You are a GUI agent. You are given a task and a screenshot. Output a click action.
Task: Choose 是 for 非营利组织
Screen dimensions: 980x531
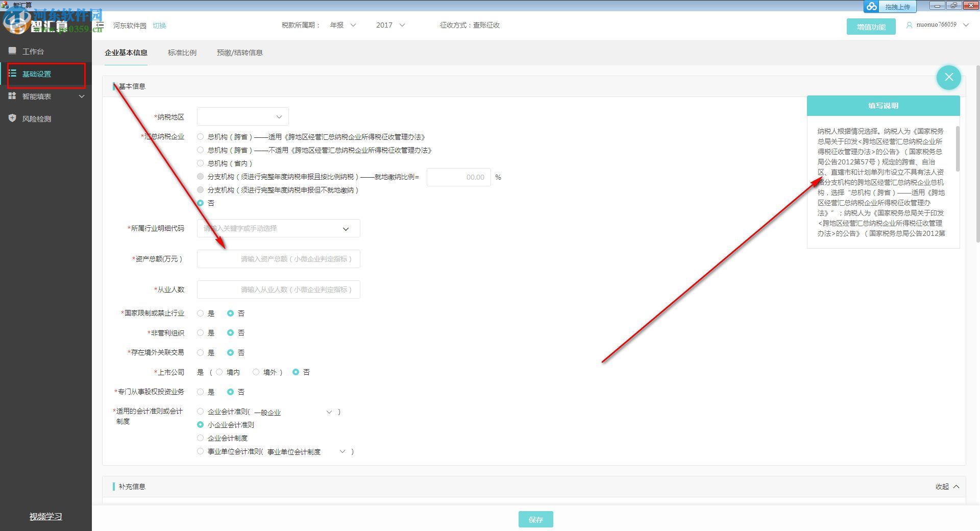tap(200, 332)
